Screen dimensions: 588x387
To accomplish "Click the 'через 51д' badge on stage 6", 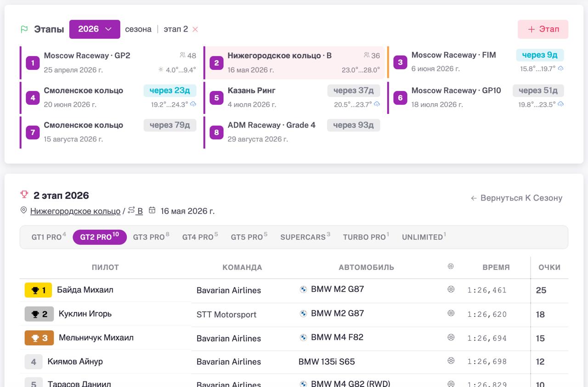I will 538,90.
